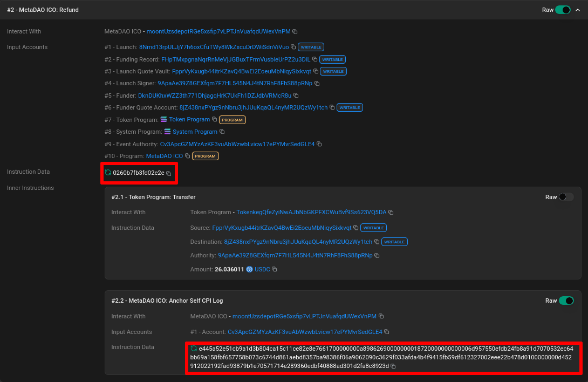The height and width of the screenshot is (382, 588).
Task: Open the USDC token link
Action: 262,269
